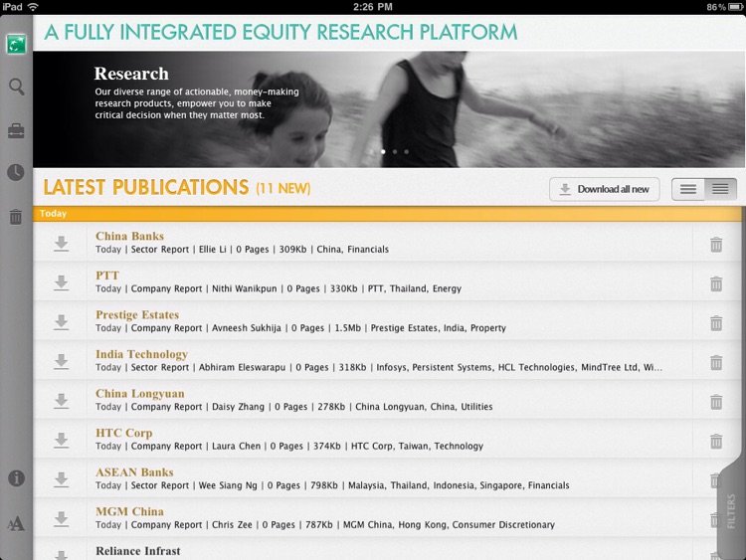Open the MGM China publication title
The width and height of the screenshot is (746, 560).
(129, 512)
